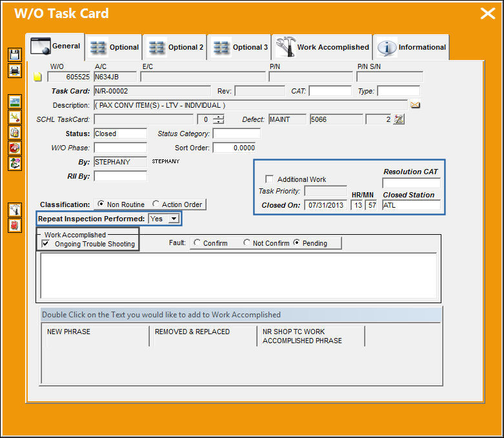The height and width of the screenshot is (438, 504).
Task: Click the Status field showing Closed
Action: pos(121,134)
